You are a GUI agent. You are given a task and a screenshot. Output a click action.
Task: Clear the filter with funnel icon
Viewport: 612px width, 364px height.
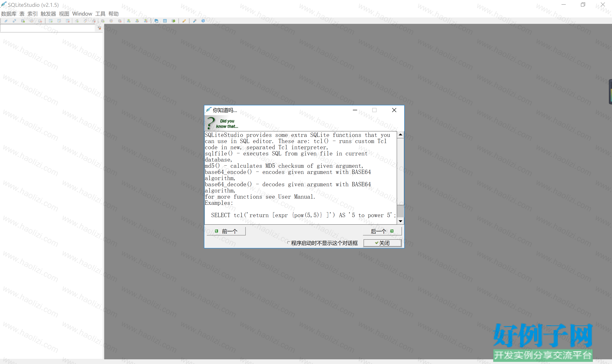[100, 28]
